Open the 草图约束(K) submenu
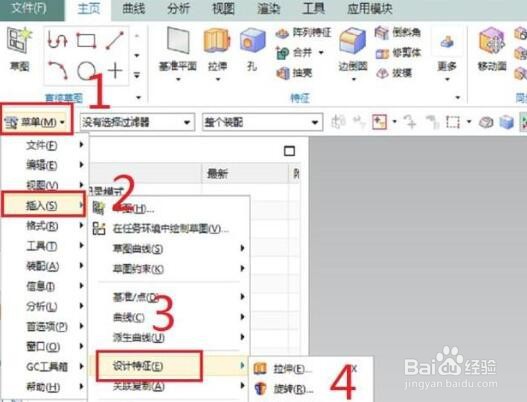Viewport: 527px width, 402px height. [169, 269]
